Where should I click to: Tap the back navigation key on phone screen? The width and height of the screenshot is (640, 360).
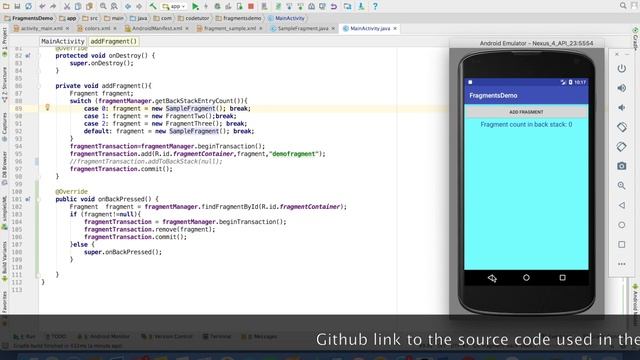492,278
